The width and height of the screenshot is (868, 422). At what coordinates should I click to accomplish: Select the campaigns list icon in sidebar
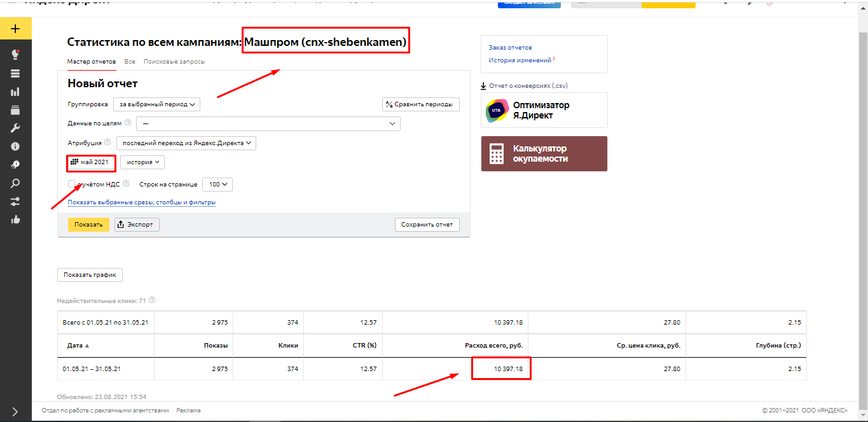15,73
